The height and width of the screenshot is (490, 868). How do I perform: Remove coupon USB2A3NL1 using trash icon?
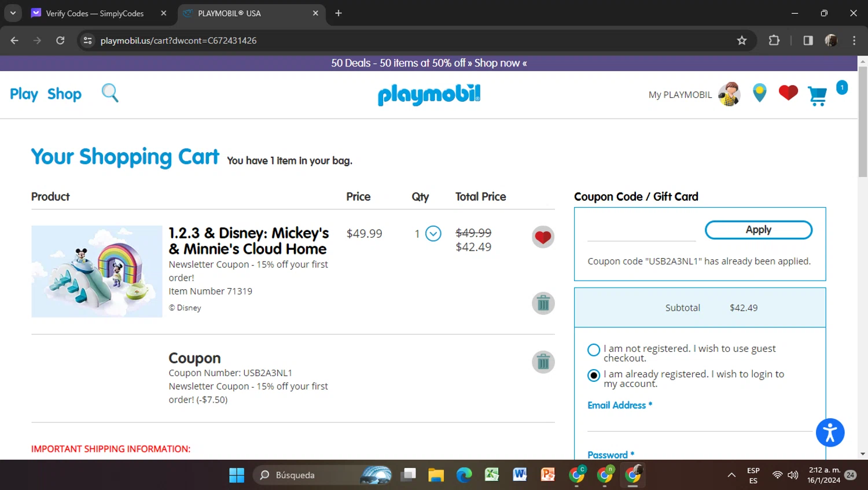click(x=543, y=362)
